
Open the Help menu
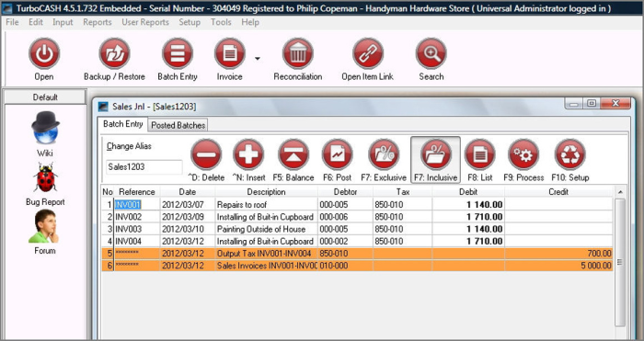250,22
